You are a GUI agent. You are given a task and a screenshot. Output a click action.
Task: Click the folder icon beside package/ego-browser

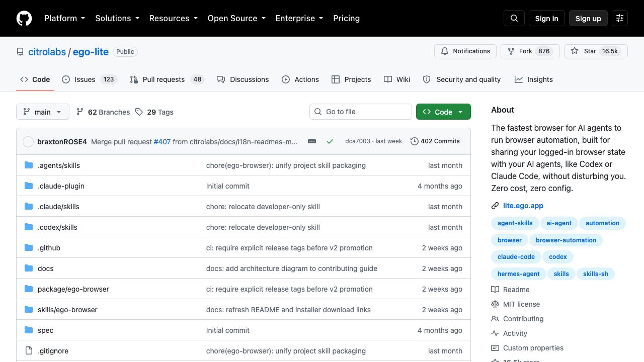[29, 289]
